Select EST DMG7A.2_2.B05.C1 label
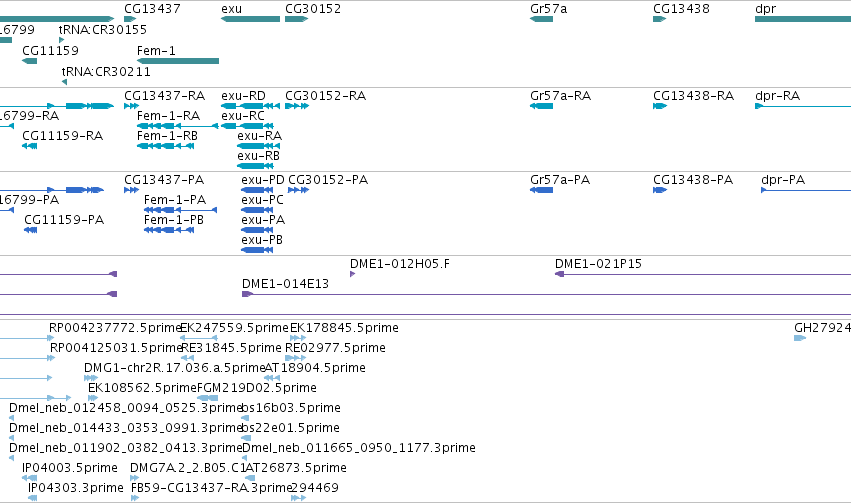 coord(188,469)
